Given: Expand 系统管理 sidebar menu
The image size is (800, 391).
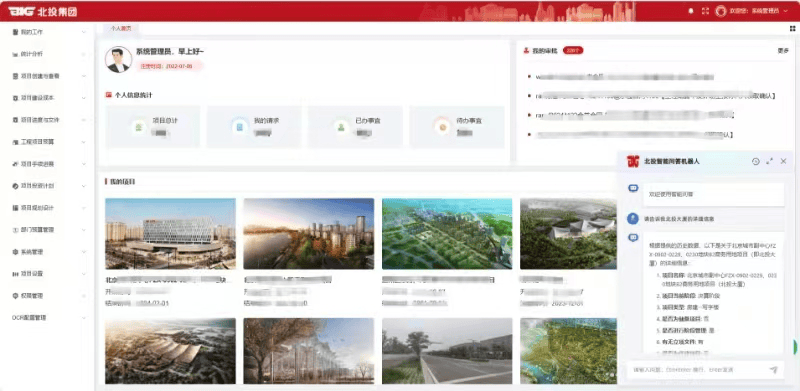Looking at the screenshot, I should click(48, 252).
